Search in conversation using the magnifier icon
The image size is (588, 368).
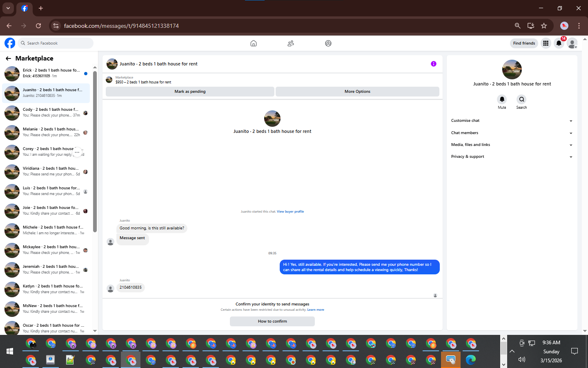point(521,99)
